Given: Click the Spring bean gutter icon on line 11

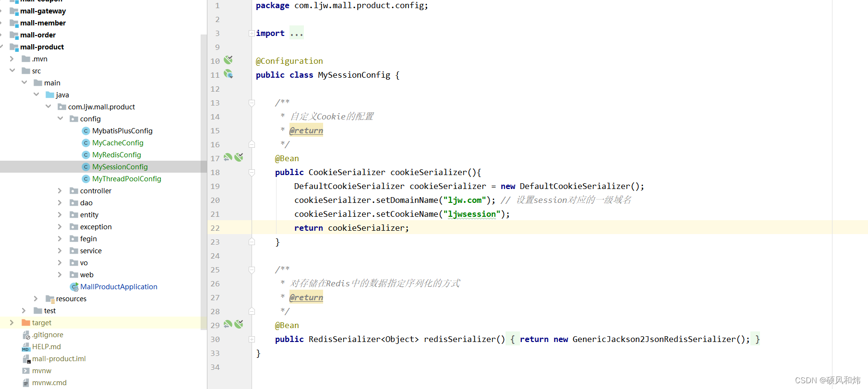Looking at the screenshot, I should 229,74.
